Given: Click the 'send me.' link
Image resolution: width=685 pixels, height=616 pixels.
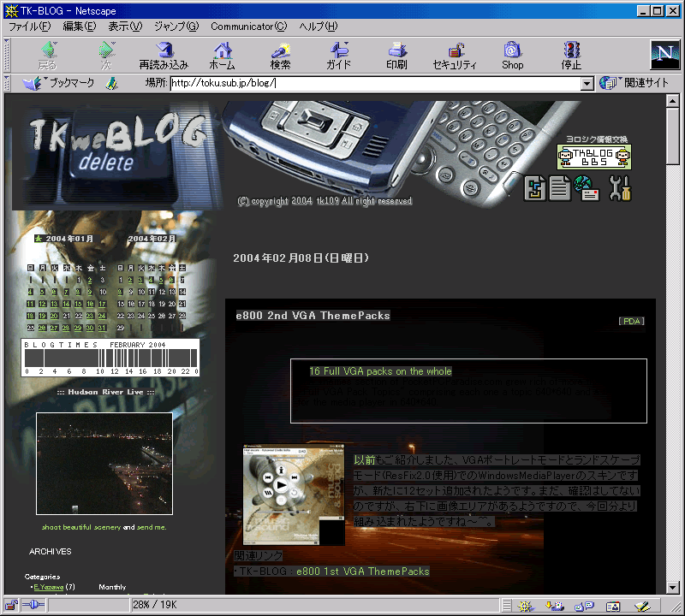Looking at the screenshot, I should pos(152,527).
